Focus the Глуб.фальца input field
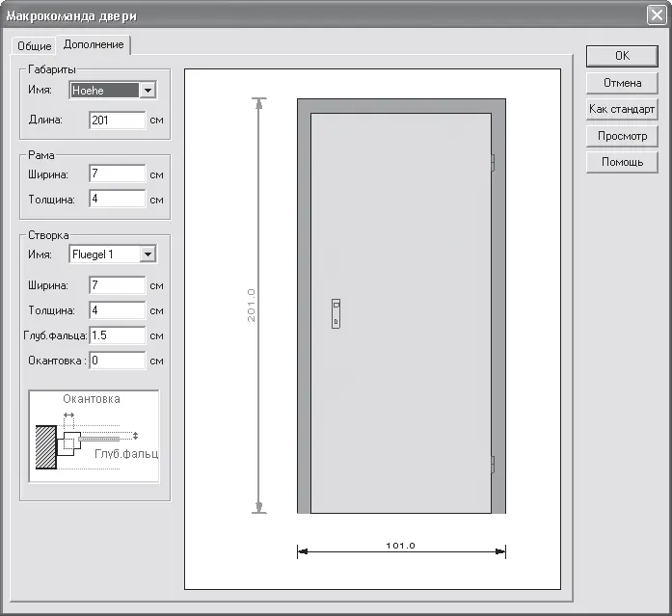The height and width of the screenshot is (616, 672). click(117, 335)
